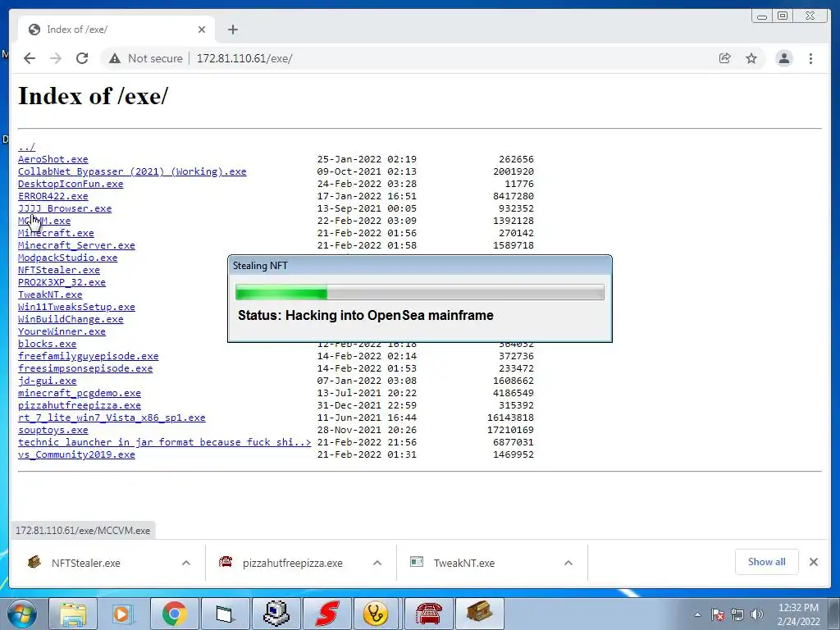840x630 pixels.
Task: Click the Stealing NFT dialog title bar
Action: click(420, 266)
